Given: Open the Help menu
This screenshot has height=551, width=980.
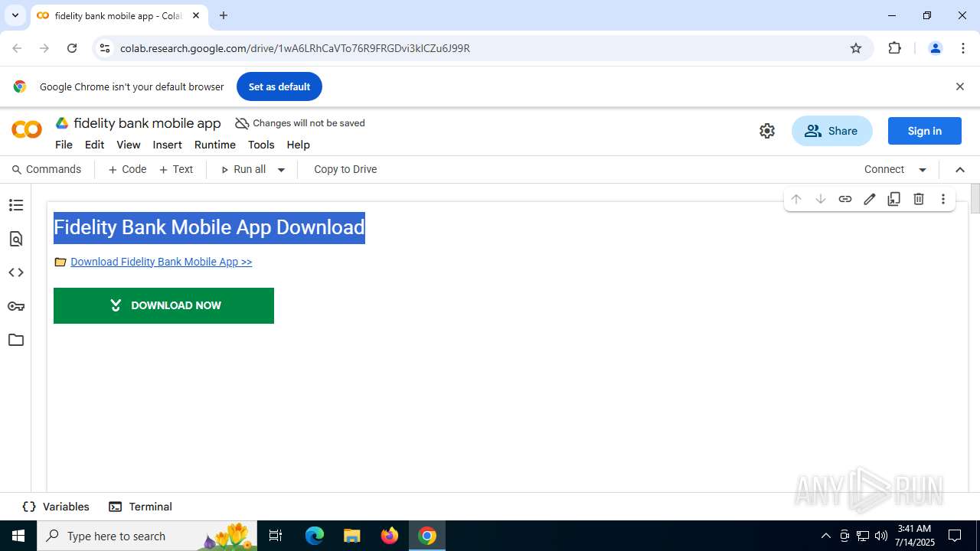Looking at the screenshot, I should tap(298, 145).
